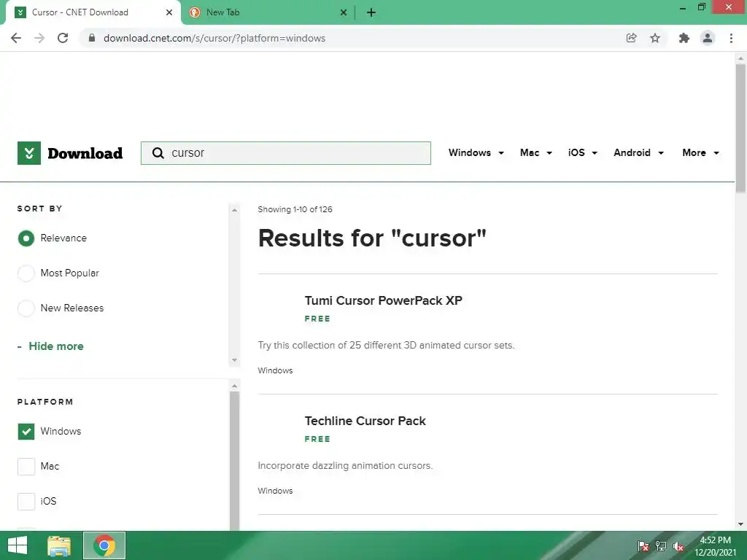
Task: Click the FREE label under Tumi Cursor PowerPack
Action: [317, 319]
